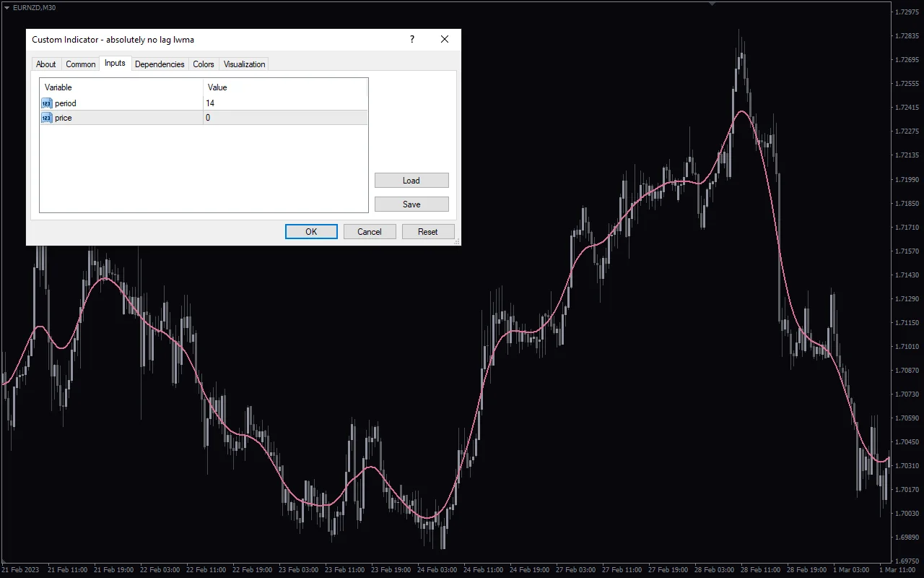This screenshot has width=924, height=578.
Task: Confirm indicator settings with OK
Action: 311,231
